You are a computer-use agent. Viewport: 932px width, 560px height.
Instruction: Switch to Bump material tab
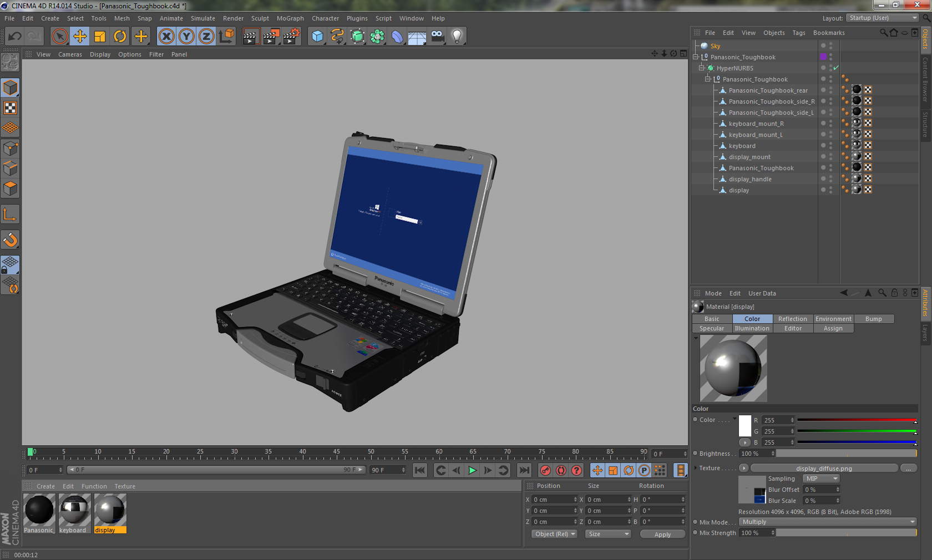[874, 319]
